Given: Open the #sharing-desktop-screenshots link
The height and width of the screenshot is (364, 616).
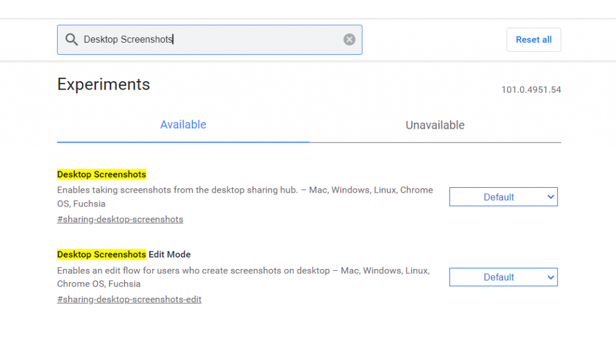Looking at the screenshot, I should (x=120, y=219).
